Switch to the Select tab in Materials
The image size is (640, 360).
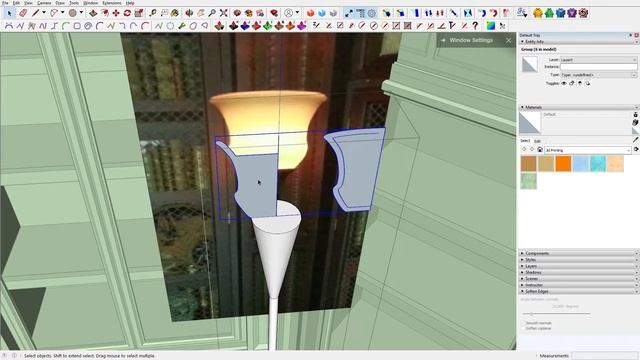coord(525,141)
